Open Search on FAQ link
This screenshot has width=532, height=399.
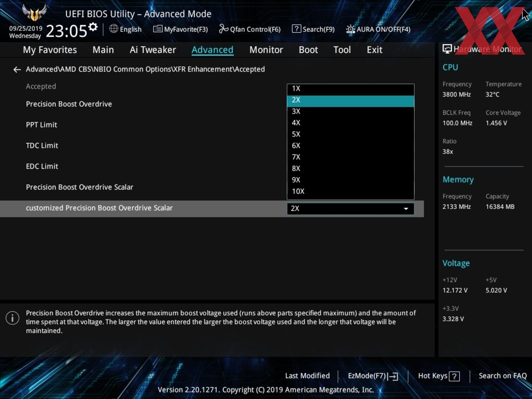click(x=503, y=376)
